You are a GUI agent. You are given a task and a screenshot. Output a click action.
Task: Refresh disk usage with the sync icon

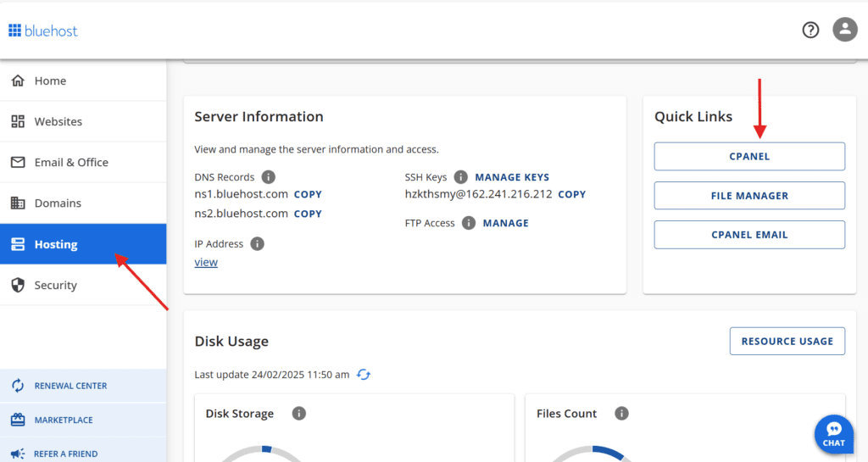coord(364,375)
